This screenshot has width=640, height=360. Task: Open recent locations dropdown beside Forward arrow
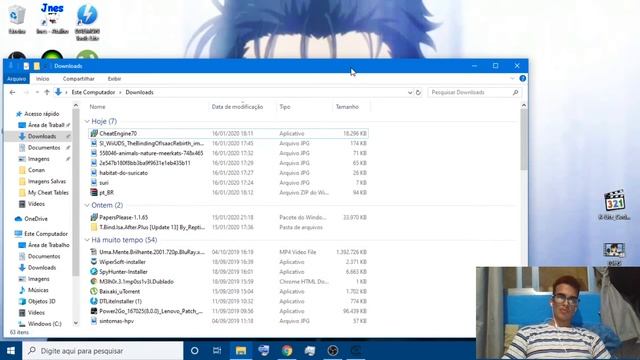(x=37, y=93)
